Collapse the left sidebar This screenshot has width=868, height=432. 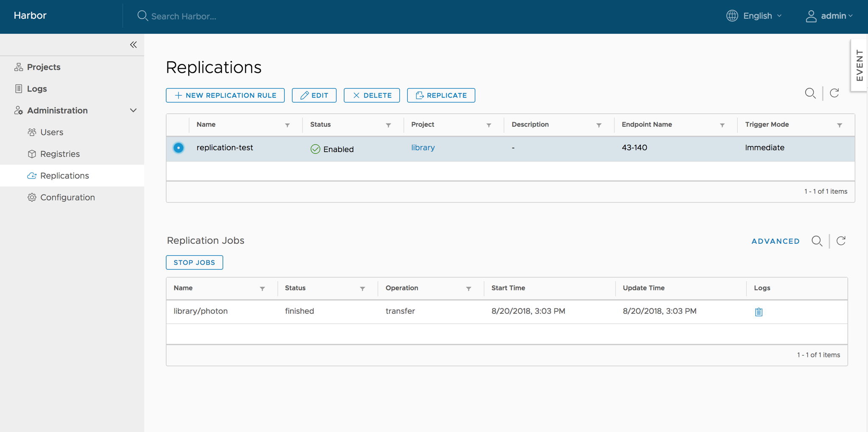[x=133, y=44]
